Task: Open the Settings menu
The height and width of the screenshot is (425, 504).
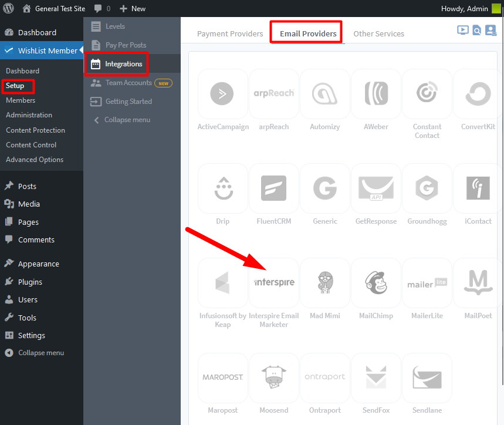Action: coord(42,335)
